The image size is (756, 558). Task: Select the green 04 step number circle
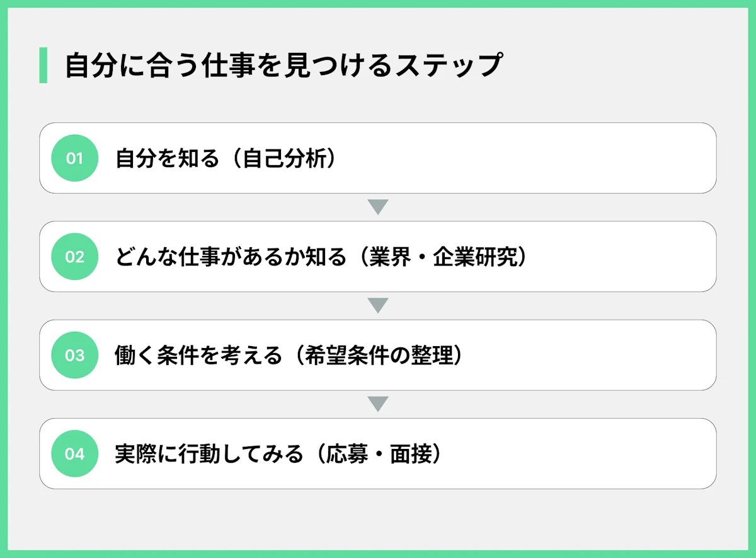pyautogui.click(x=75, y=453)
